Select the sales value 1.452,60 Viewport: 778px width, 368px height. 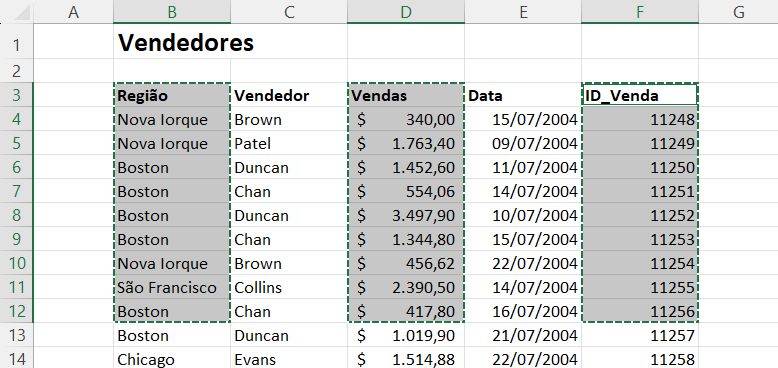point(406,168)
